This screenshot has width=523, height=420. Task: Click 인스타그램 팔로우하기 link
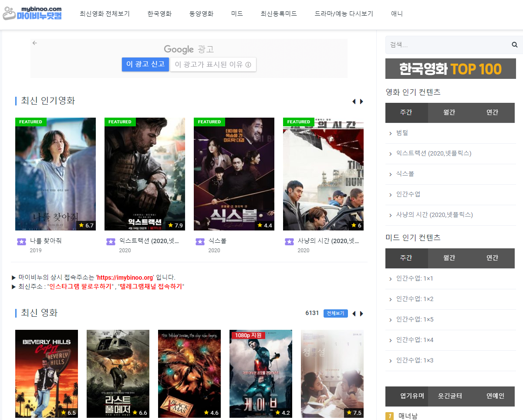point(81,287)
